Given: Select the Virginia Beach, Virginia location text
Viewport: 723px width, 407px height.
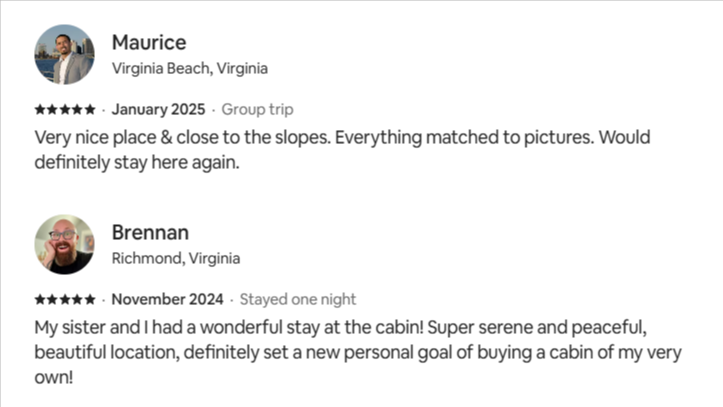Looking at the screenshot, I should pos(190,69).
